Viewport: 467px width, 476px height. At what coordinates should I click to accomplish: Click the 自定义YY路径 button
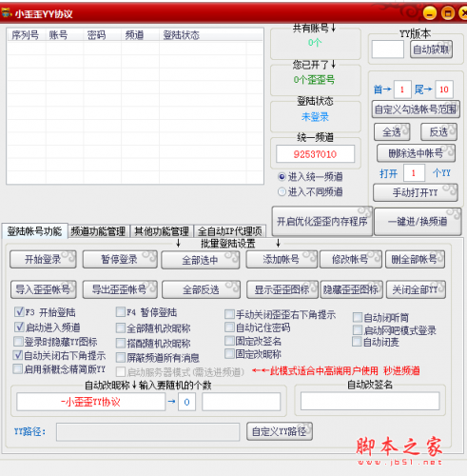click(x=280, y=431)
